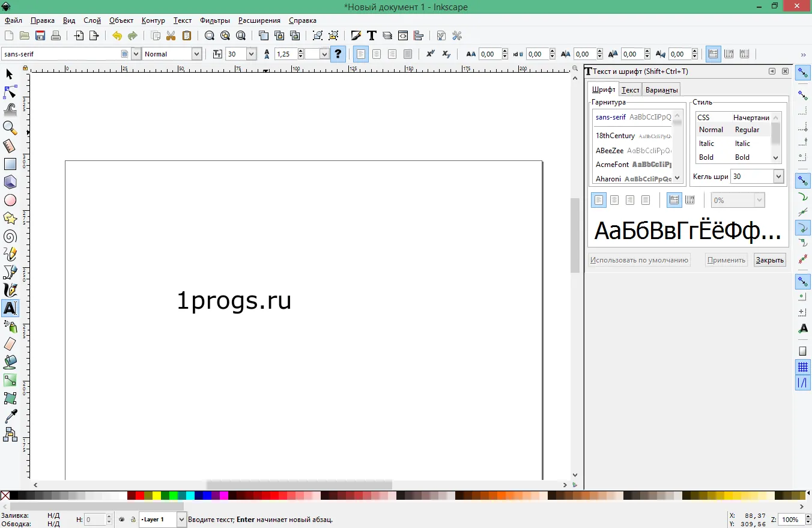Viewport: 812px width, 528px height.
Task: Toggle vertical text orientation in panel
Action: click(690, 200)
